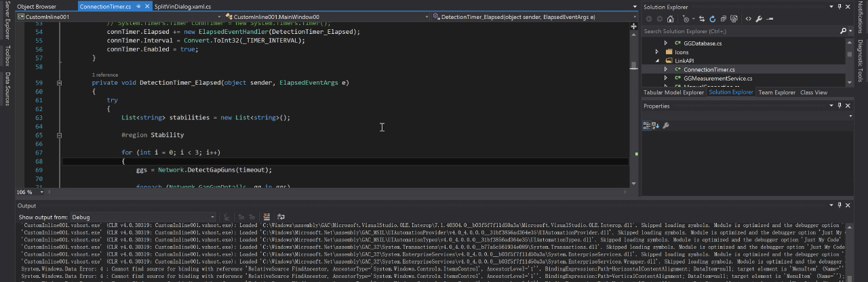
Task: Go forward in Solution Explorer
Action: [660, 19]
